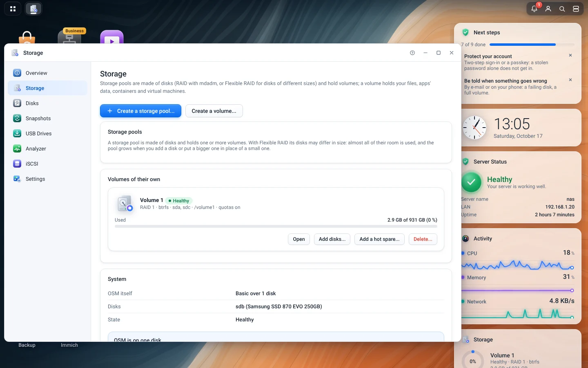Click the Network activity graph
The height and width of the screenshot is (368, 588).
click(x=518, y=314)
